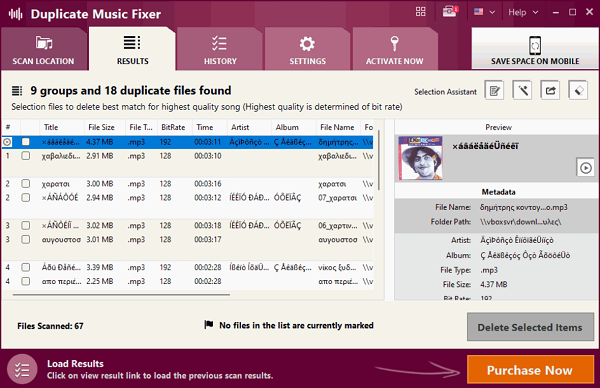Tick checkbox for 3.00 MB file row
600x388 pixels.
pyautogui.click(x=26, y=183)
